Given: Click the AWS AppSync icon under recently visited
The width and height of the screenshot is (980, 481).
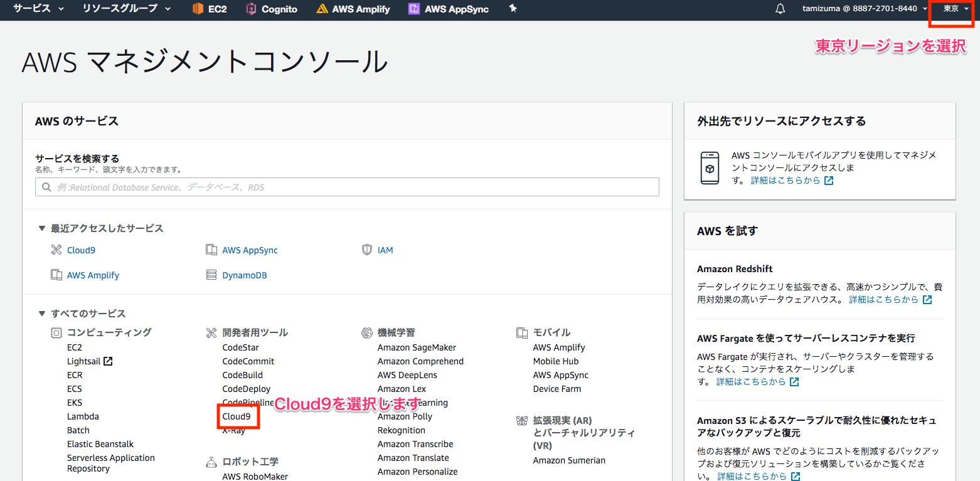Looking at the screenshot, I should click(x=211, y=250).
